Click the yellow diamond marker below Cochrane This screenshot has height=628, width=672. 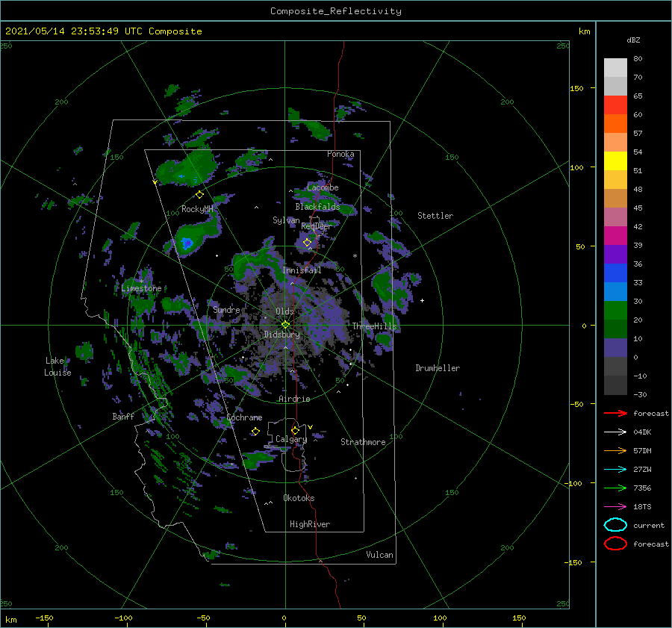[255, 432]
